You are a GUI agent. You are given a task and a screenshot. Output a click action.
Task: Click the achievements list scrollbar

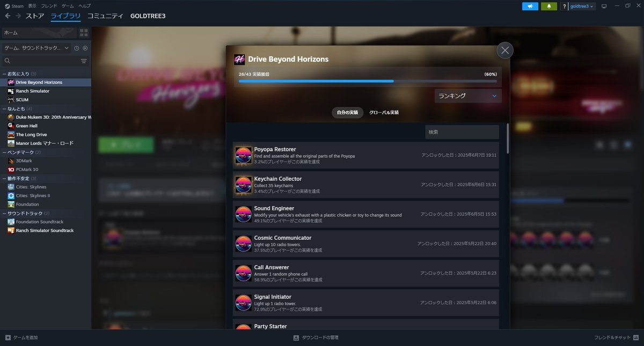click(x=508, y=139)
